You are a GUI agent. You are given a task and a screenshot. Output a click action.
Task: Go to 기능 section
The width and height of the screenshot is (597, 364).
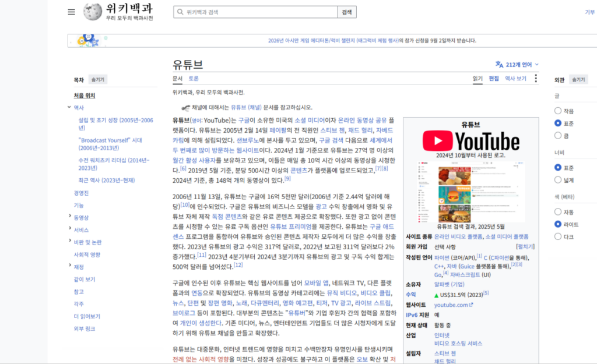click(x=79, y=206)
